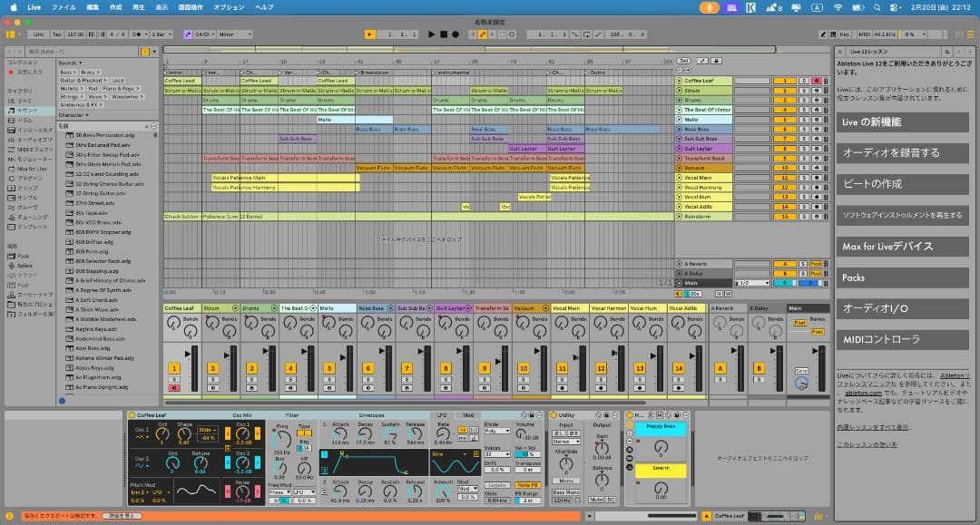Unfold the Drums track in arrangement
This screenshot has width=980, height=525.
(x=679, y=100)
